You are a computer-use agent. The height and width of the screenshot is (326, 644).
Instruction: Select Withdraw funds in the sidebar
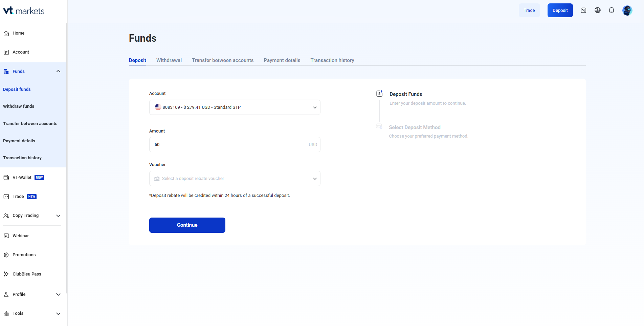[19, 106]
